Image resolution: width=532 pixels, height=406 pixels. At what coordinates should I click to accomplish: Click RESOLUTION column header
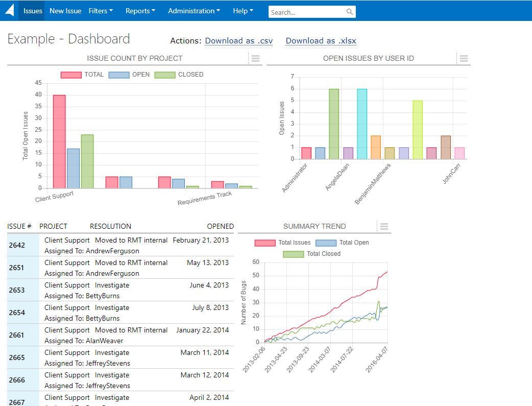click(110, 226)
